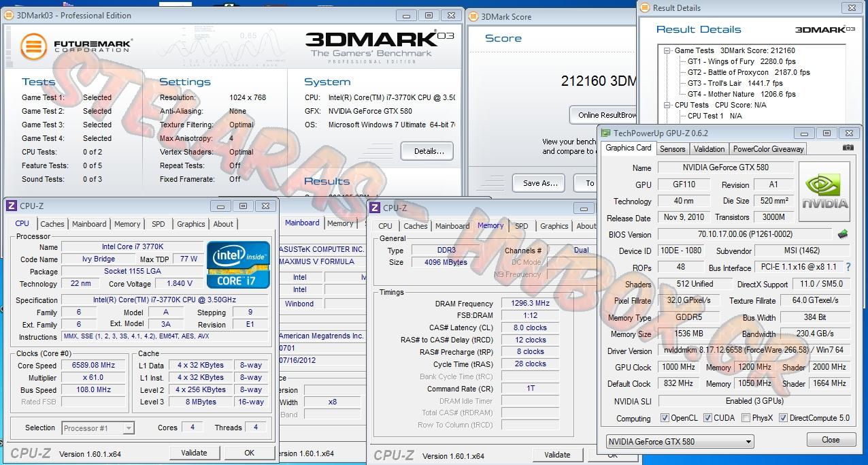Collapse the Game Tests tree node
Image resolution: width=868 pixels, height=465 pixels.
point(667,50)
